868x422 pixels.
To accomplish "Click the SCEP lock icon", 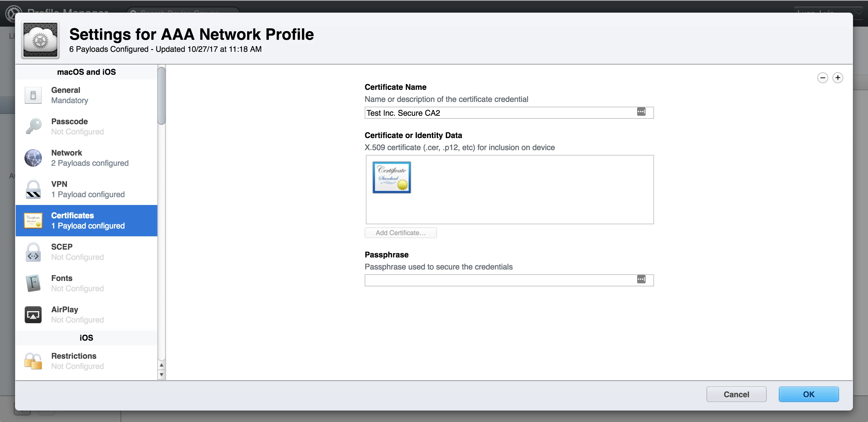I will (33, 252).
